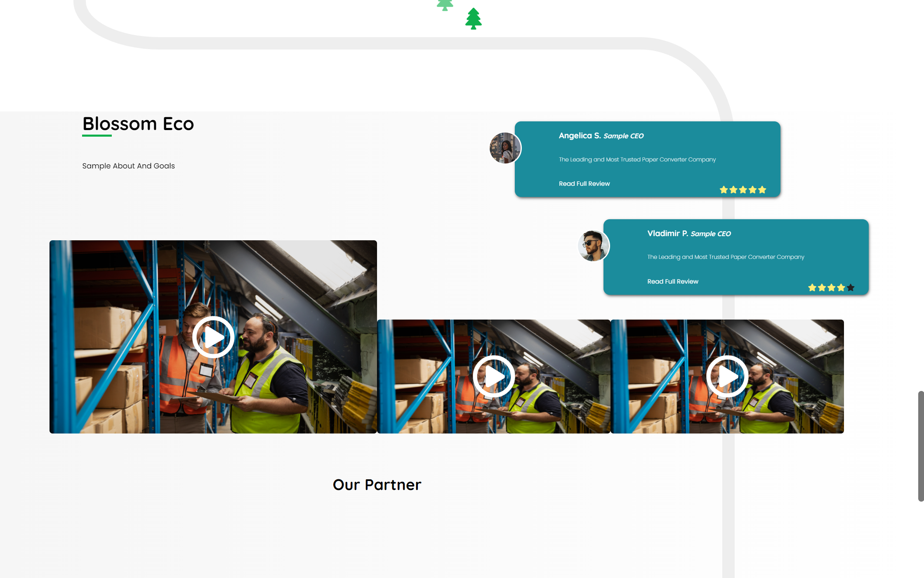Play the rightmost warehouse video
This screenshot has height=578, width=924.
[x=727, y=376]
